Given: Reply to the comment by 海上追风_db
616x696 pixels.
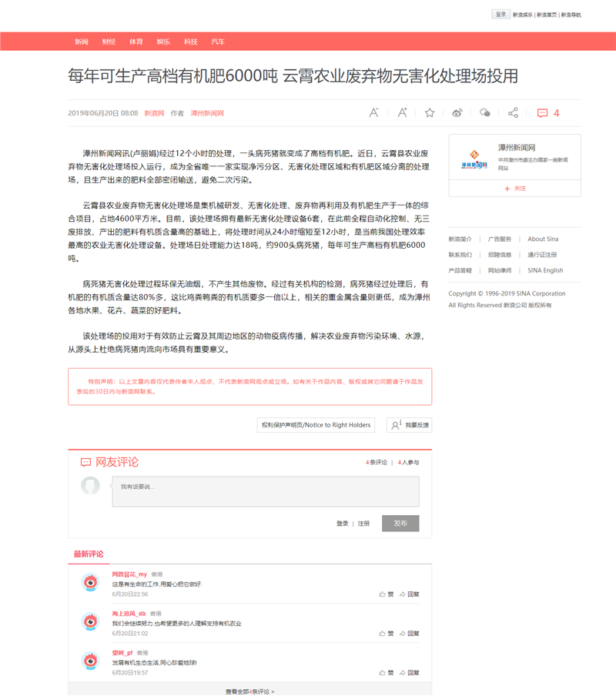Looking at the screenshot, I should pos(409,633).
